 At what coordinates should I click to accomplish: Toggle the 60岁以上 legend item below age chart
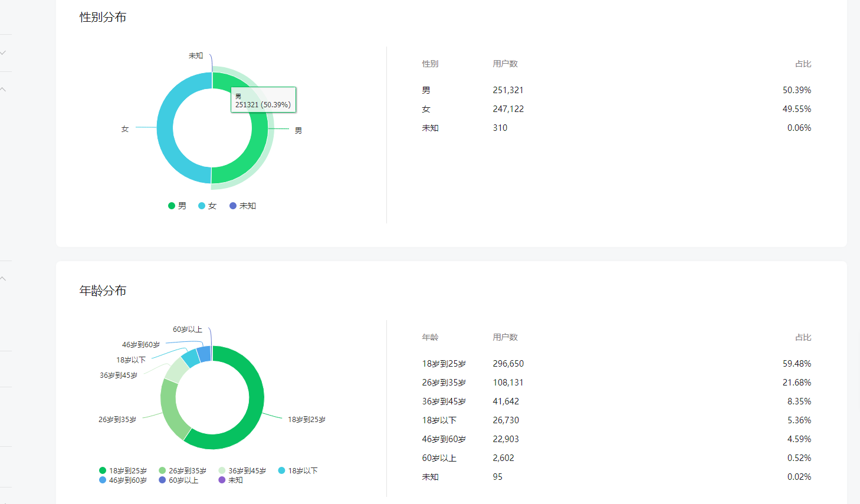coord(178,480)
